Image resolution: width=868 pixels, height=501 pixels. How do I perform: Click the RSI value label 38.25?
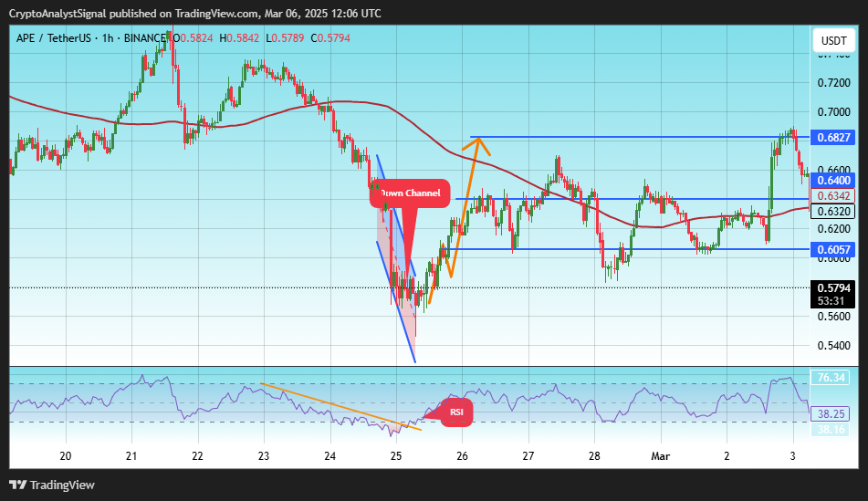[831, 414]
